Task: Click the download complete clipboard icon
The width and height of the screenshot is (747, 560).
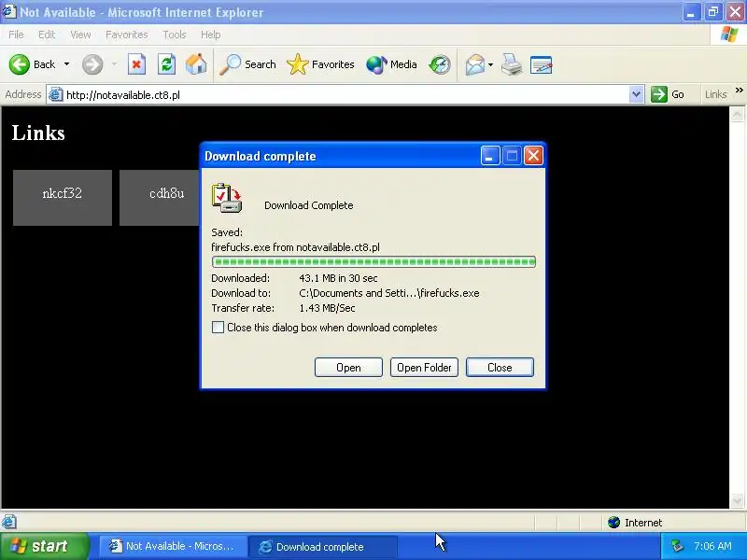Action: tap(227, 198)
